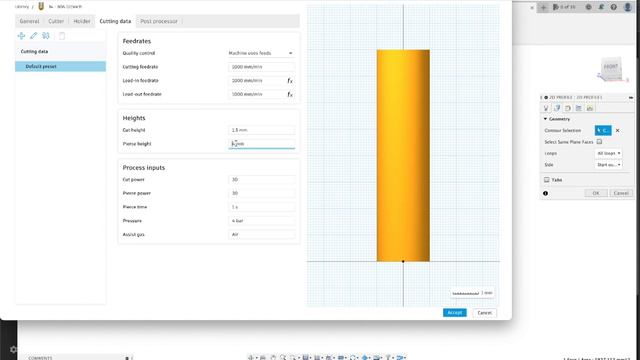
Task: Open the job status clock icon
Action: click(x=588, y=7)
